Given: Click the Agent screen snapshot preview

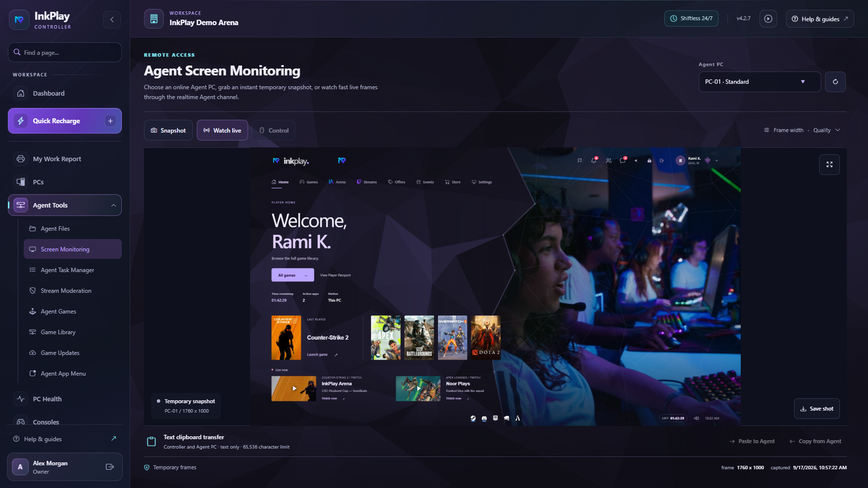Looking at the screenshot, I should coord(495,286).
